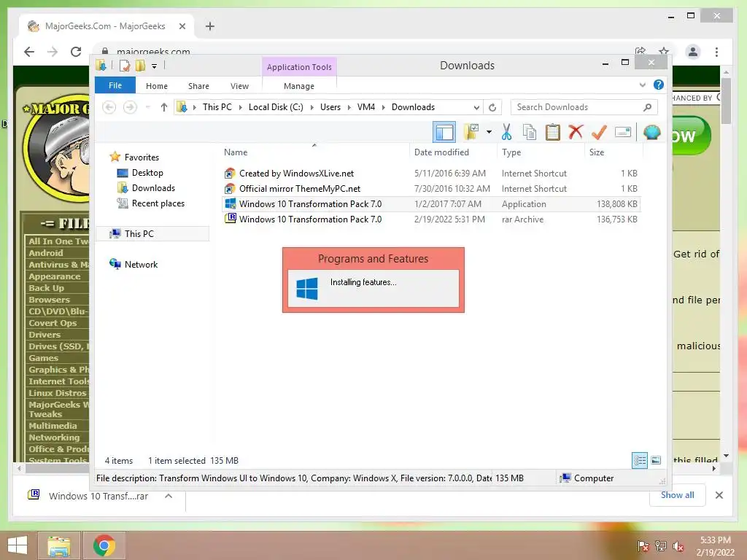This screenshot has height=560, width=747.
Task: Click the Explorer Back arrow button
Action: [x=109, y=107]
